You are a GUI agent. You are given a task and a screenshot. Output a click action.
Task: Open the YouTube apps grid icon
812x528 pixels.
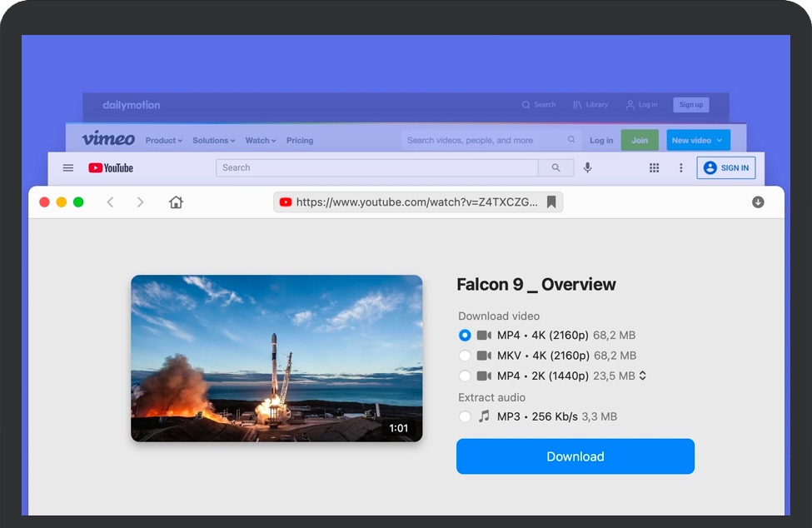[654, 167]
